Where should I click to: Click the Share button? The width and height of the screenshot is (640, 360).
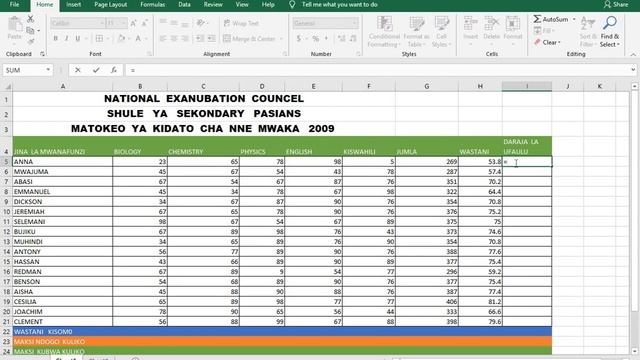[x=616, y=4]
